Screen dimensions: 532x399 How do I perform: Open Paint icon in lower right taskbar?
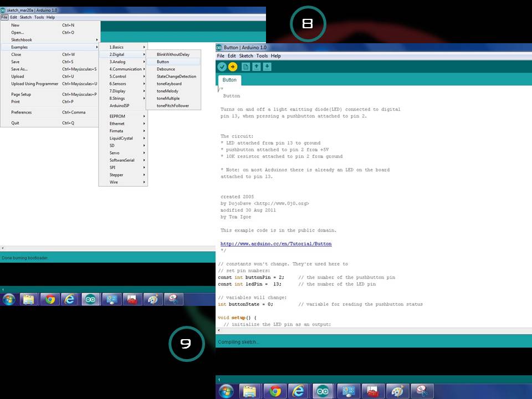click(x=397, y=391)
